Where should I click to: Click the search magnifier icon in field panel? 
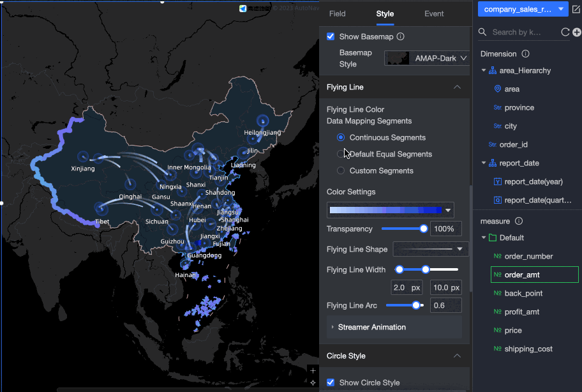click(482, 32)
